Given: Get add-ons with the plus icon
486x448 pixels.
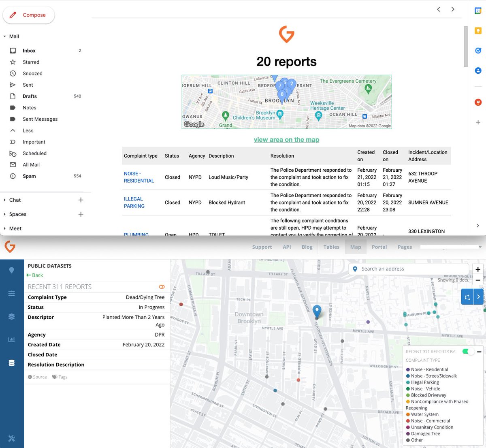Looking at the screenshot, I should pyautogui.click(x=478, y=122).
